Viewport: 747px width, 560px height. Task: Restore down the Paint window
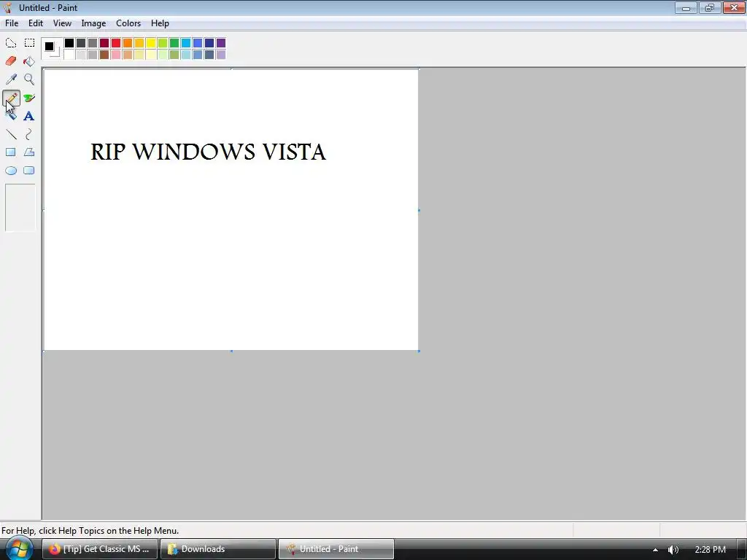710,7
